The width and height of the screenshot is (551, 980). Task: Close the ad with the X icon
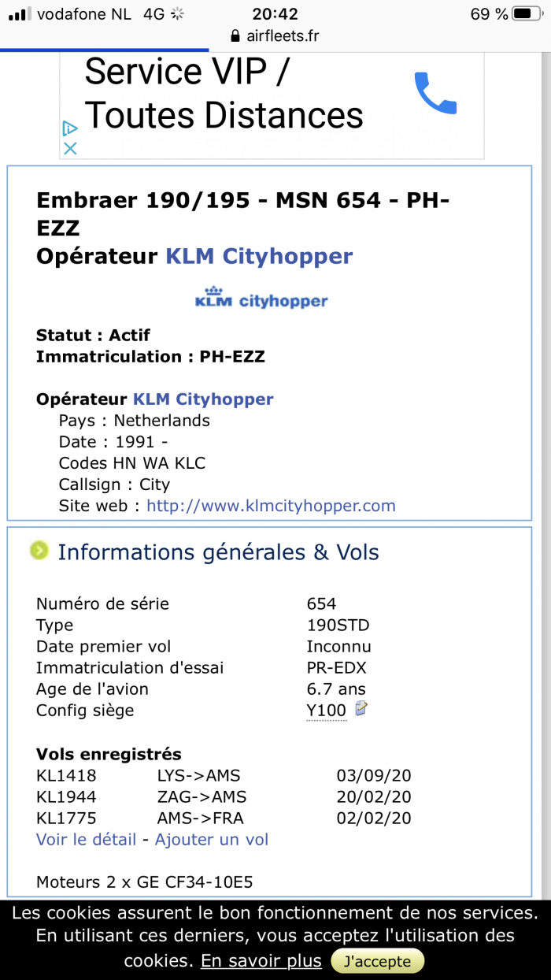click(70, 147)
